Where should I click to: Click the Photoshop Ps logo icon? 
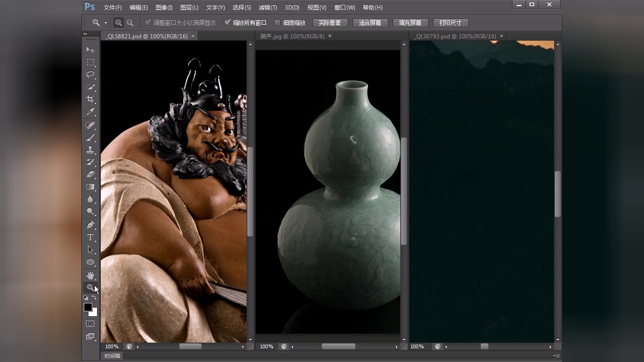pos(89,7)
